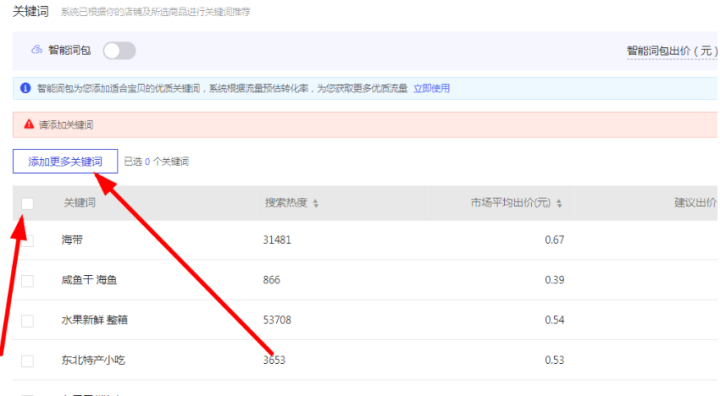
Task: Check the checkbox for 东北特产小吃 row
Action: coord(28,361)
